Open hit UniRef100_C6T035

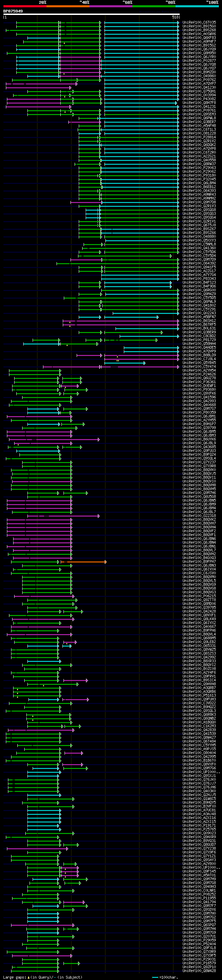coord(199,23)
